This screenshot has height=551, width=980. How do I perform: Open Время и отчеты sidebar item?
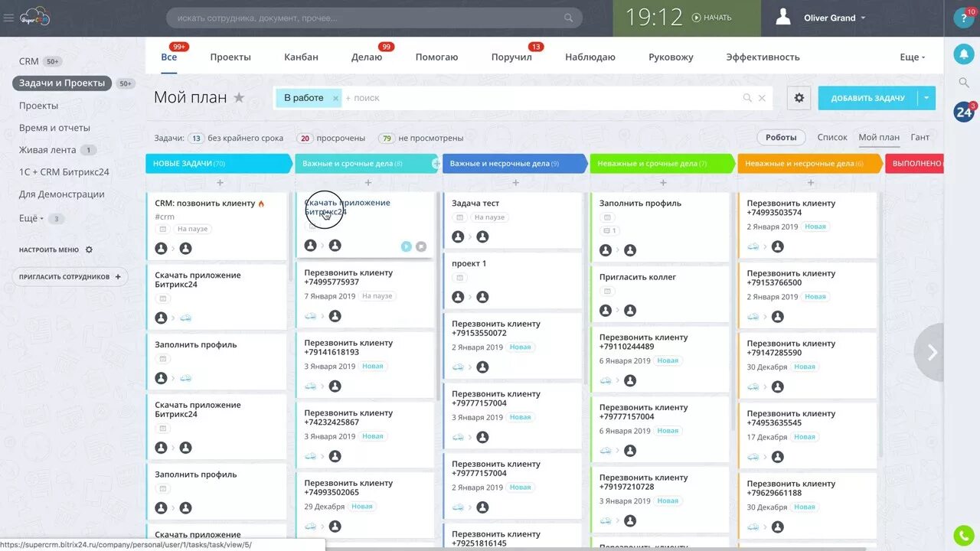54,128
